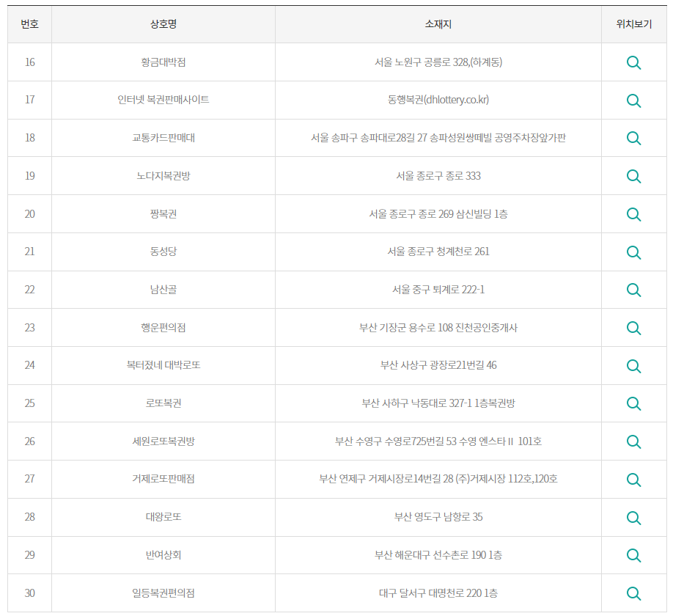
Task: View location of 행운편의점
Action: coord(633,328)
